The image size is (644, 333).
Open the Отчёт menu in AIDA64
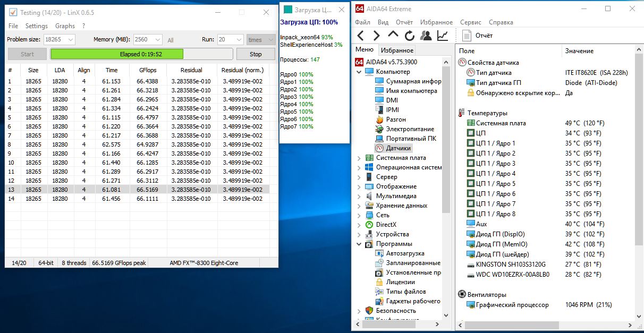404,22
